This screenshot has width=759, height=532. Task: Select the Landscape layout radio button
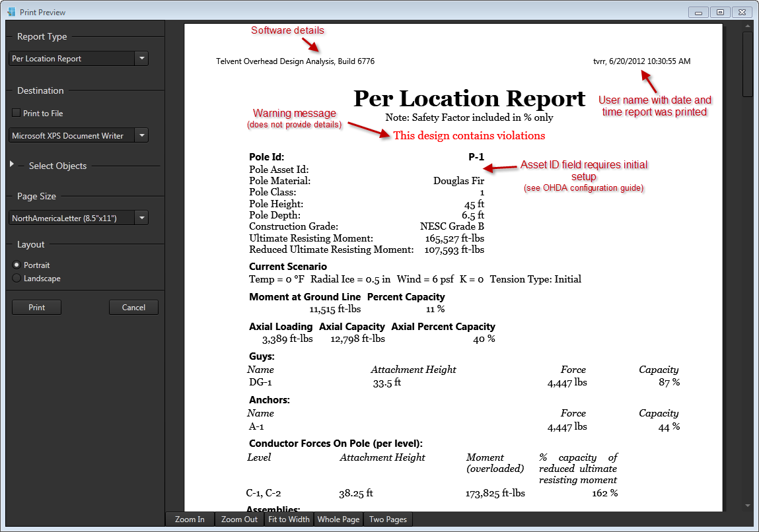coord(17,278)
